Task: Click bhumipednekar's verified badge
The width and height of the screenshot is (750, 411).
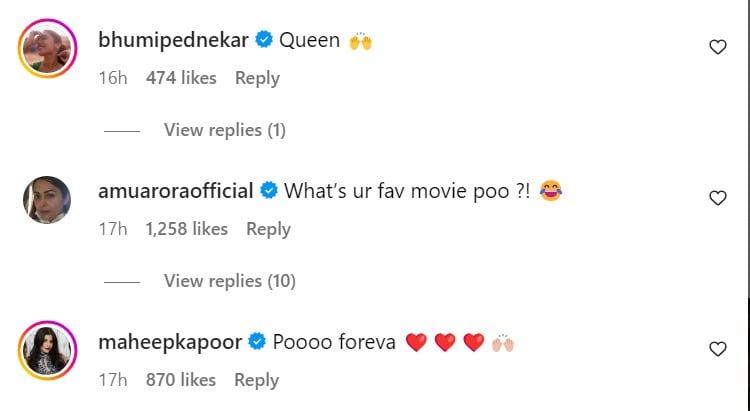Action: tap(265, 41)
